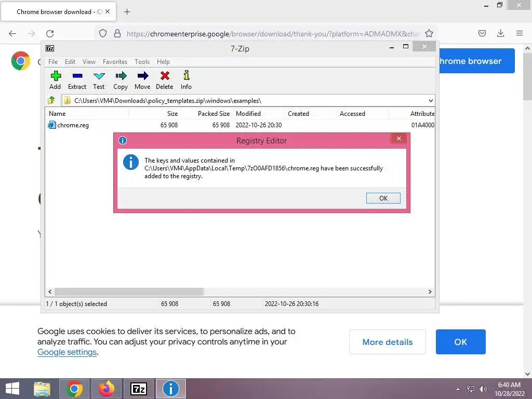Screen dimensions: 532x399
Task: Sort by the Packed Size column header
Action: point(207,114)
